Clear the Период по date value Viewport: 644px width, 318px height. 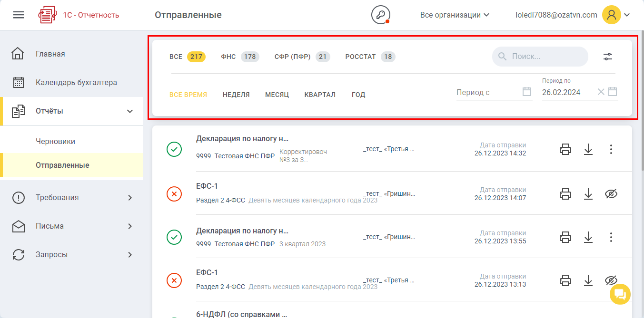click(601, 92)
